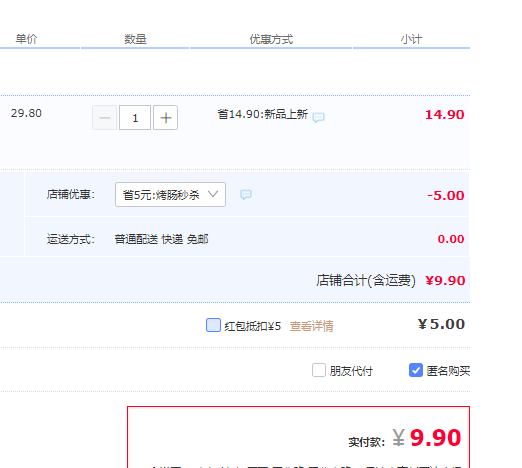This screenshot has height=468, width=522.
Task: Click the 数量 column header
Action: point(135,39)
